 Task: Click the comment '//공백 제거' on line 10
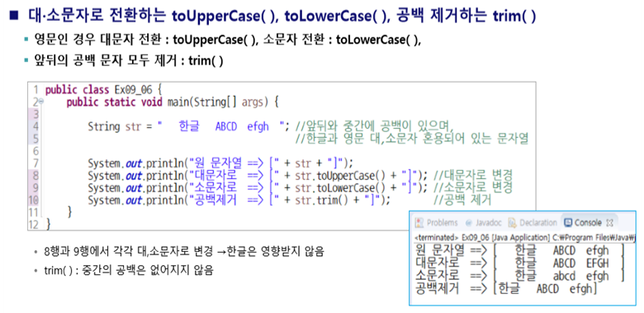[462, 200]
